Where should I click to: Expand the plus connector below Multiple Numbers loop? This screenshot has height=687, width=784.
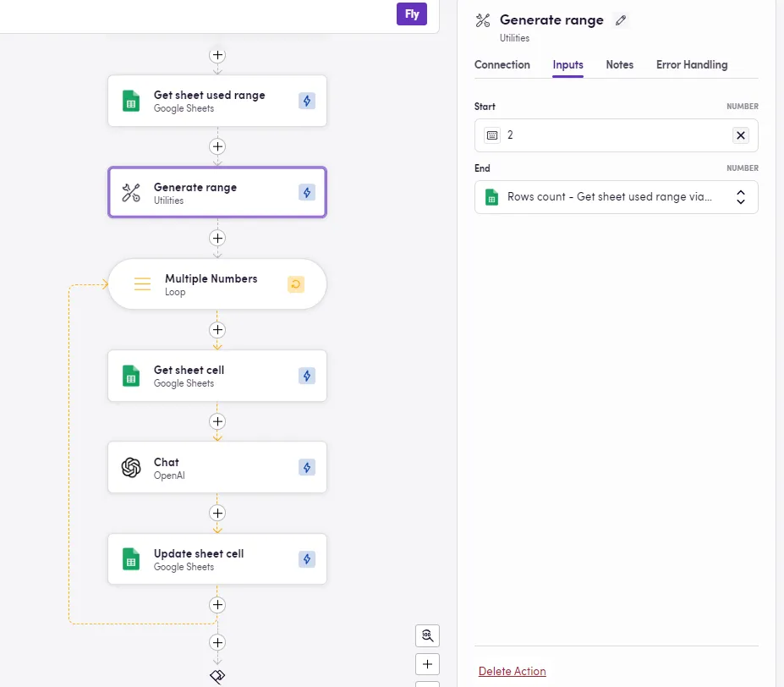(x=217, y=330)
